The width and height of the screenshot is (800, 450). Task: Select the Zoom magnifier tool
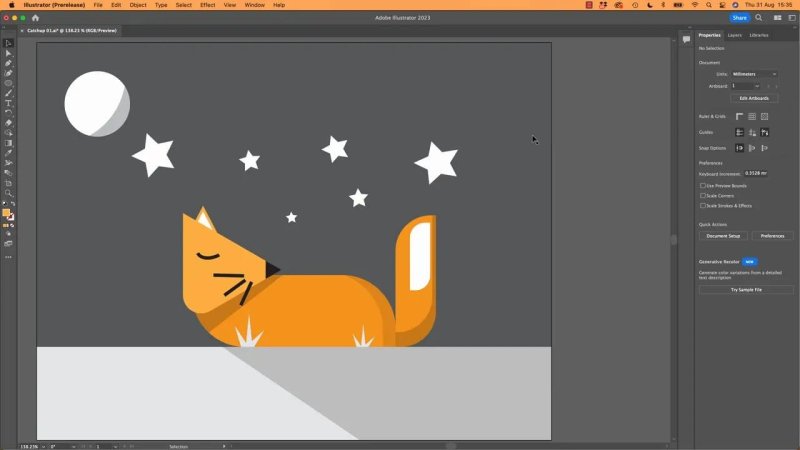pyautogui.click(x=8, y=193)
